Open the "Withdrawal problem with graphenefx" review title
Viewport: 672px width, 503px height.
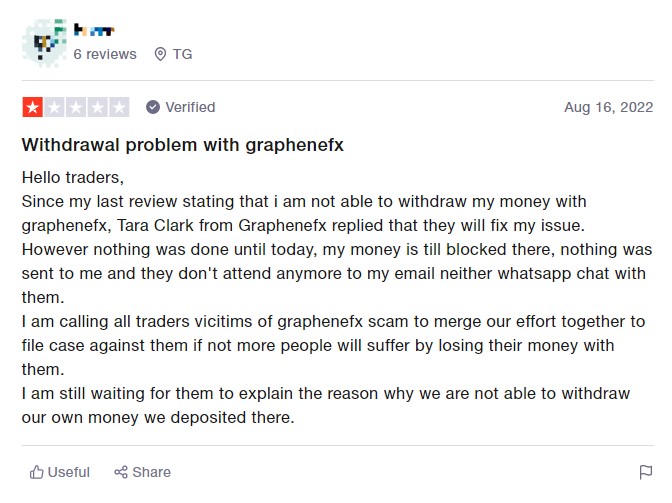pos(183,145)
